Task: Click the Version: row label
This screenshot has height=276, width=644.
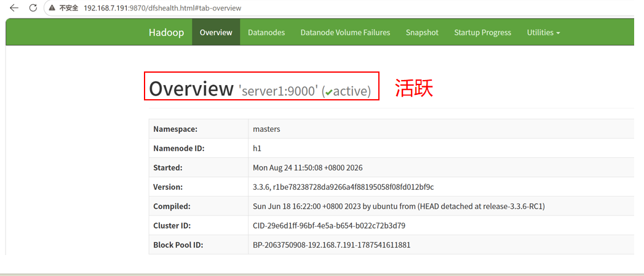Action: point(168,187)
